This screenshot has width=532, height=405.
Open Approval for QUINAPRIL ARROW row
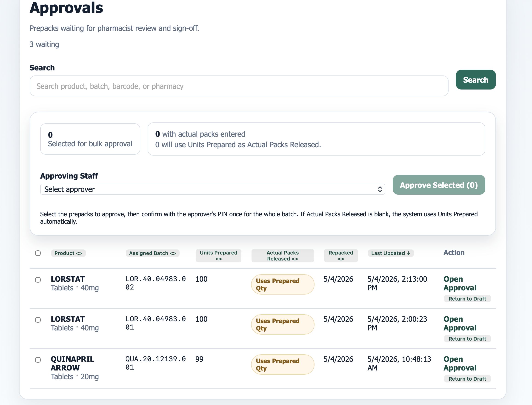click(460, 363)
